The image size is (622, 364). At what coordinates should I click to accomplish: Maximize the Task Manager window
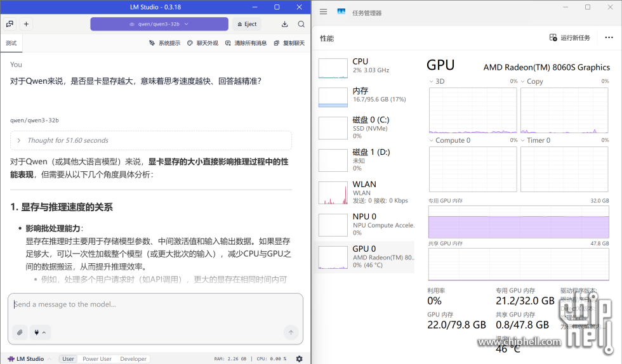click(x=588, y=7)
